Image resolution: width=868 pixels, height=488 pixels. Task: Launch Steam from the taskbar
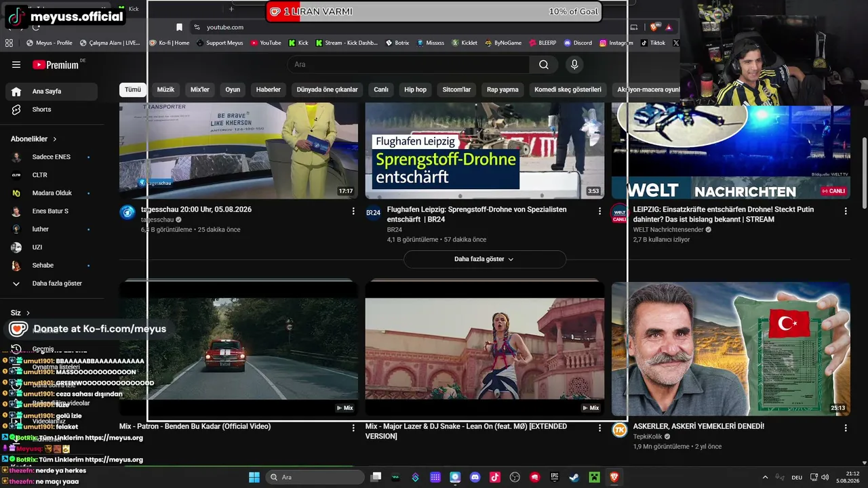(574, 477)
